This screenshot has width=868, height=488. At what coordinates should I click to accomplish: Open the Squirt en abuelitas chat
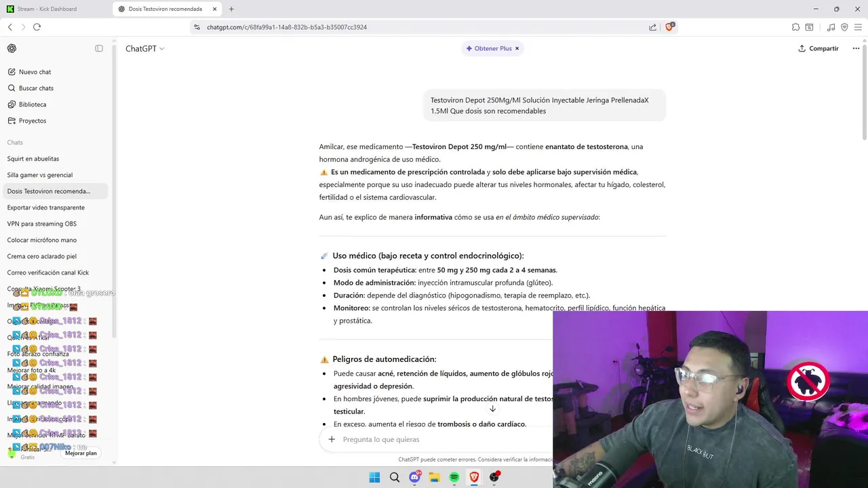[x=54, y=159]
